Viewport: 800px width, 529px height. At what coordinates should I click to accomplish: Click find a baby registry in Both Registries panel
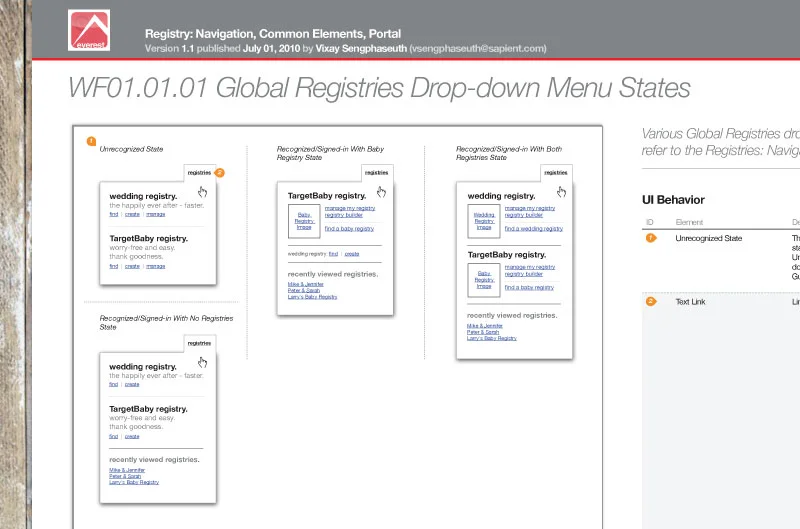[x=529, y=287]
